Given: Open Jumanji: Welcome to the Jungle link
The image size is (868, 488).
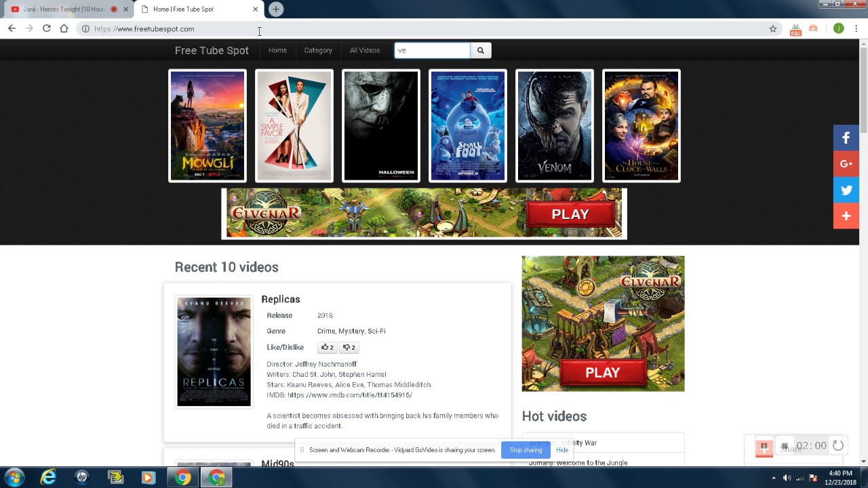Looking at the screenshot, I should click(578, 463).
